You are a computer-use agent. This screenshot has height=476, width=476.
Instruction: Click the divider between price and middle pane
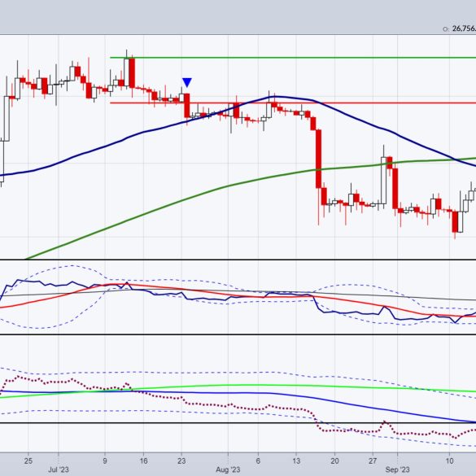click(238, 260)
